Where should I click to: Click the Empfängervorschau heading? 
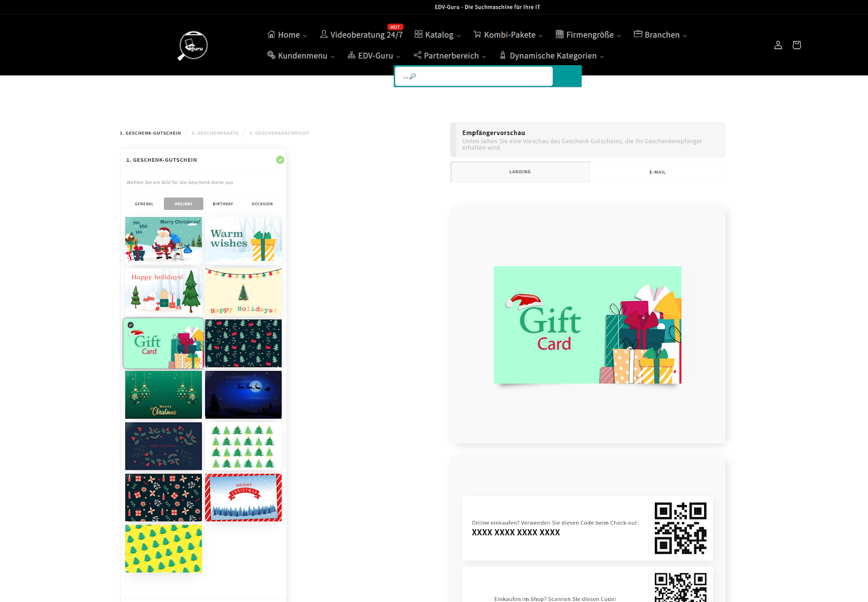(x=494, y=133)
